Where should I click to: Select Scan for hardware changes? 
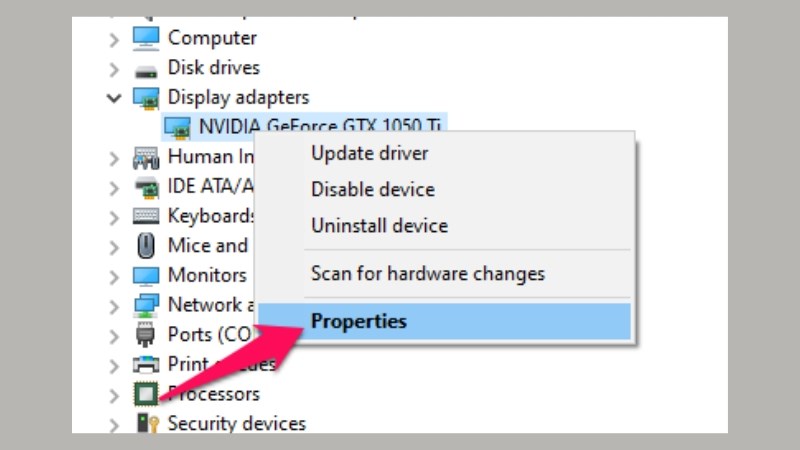427,273
